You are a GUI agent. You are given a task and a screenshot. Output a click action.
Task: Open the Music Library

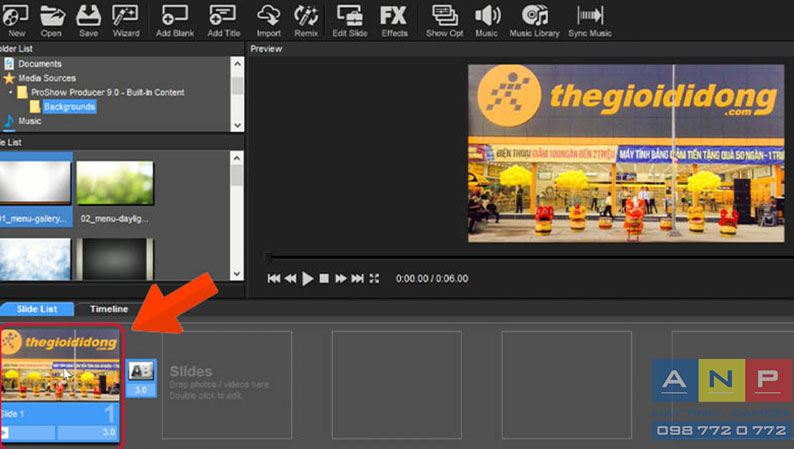(x=534, y=20)
